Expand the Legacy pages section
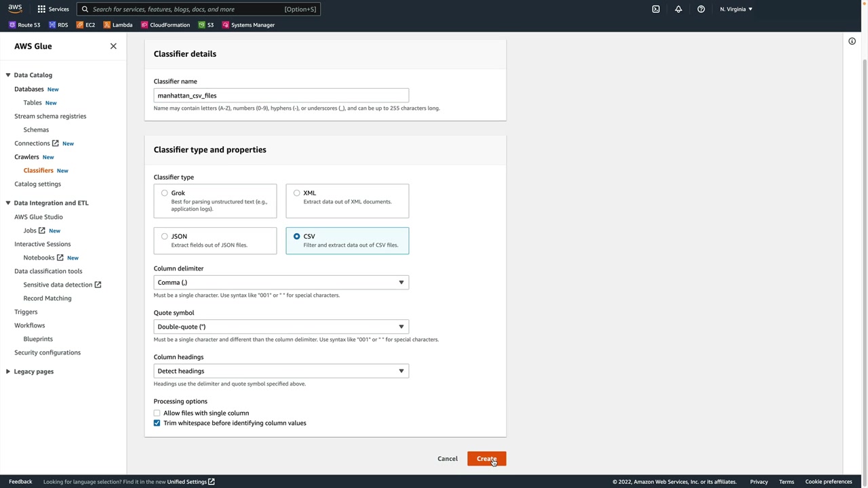Screen dimensions: 868x488 click(x=8, y=371)
